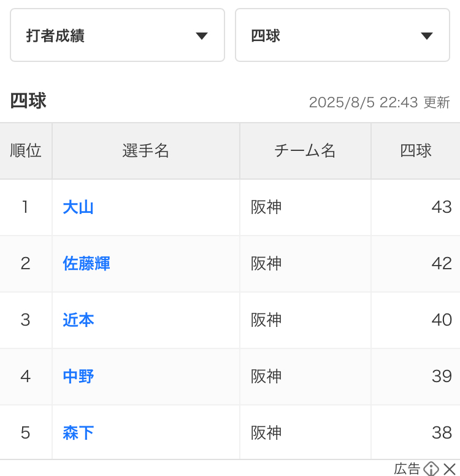Viewport: 460px width, 476px height.
Task: Open player link 佐藤輝
Action: [86, 264]
